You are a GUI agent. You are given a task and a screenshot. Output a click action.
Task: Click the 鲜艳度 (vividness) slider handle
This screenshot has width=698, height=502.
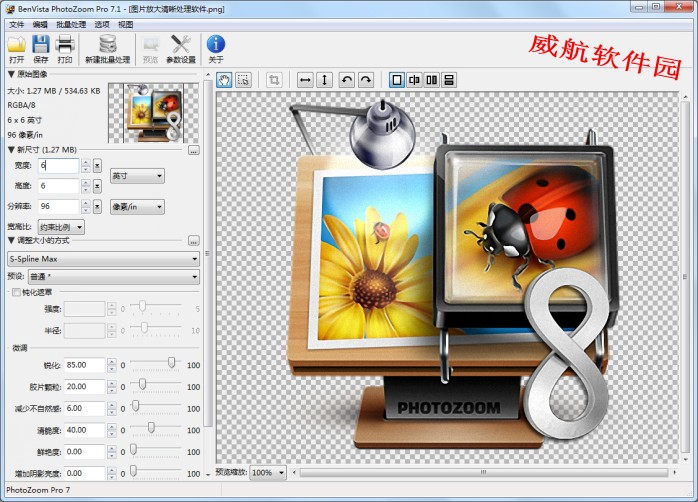[x=133, y=449]
